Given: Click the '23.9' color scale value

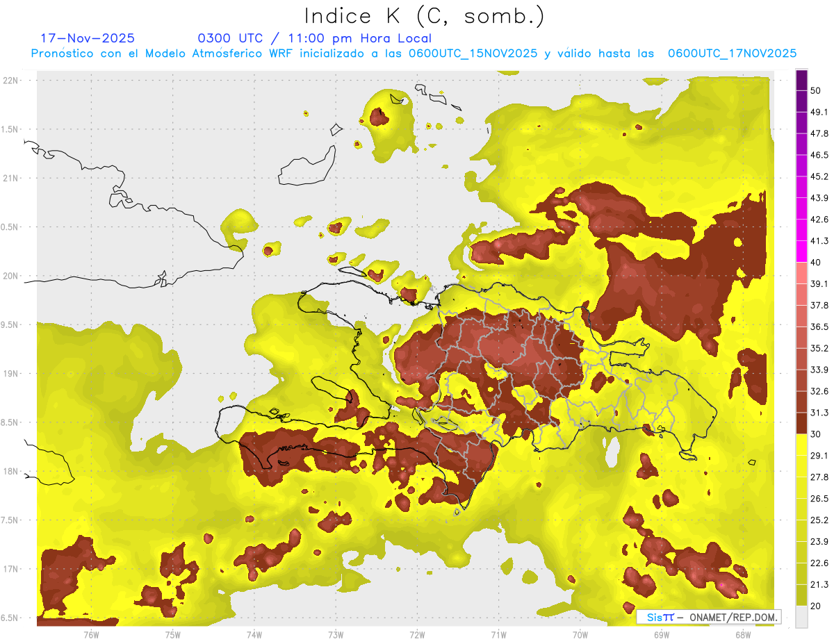Looking at the screenshot, I should point(819,542).
